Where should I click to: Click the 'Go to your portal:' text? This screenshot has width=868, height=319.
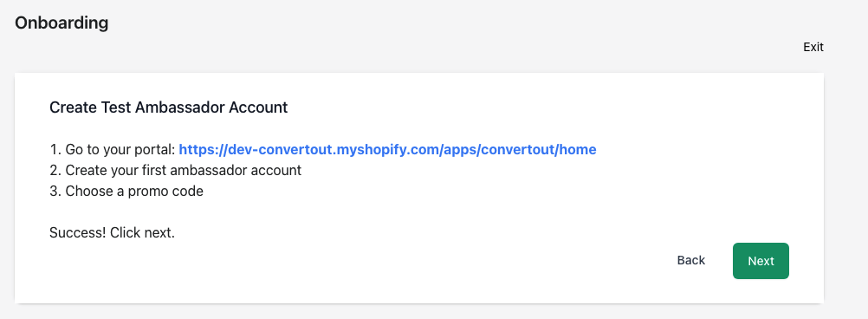120,149
